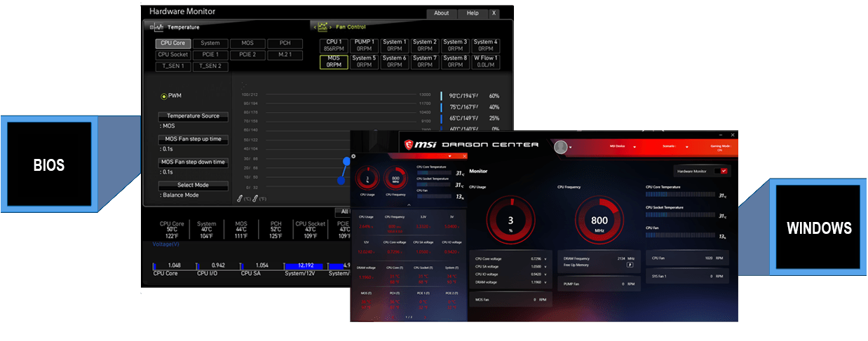The height and width of the screenshot is (341, 868).
Task: Click the MSI dragon shield logo
Action: point(409,145)
